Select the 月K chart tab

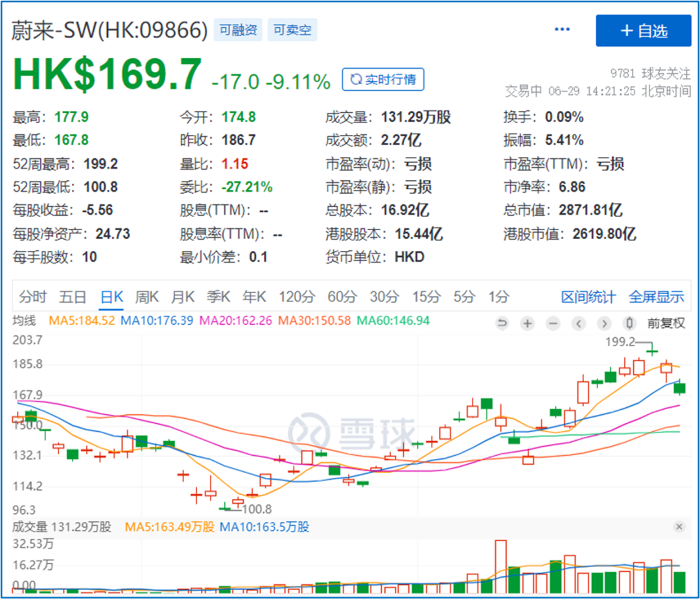[x=183, y=297]
